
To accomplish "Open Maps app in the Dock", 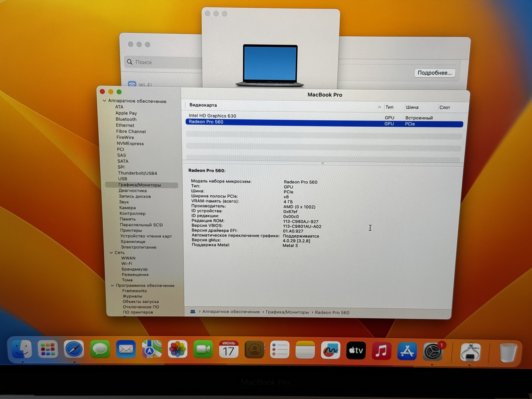I will tap(152, 349).
